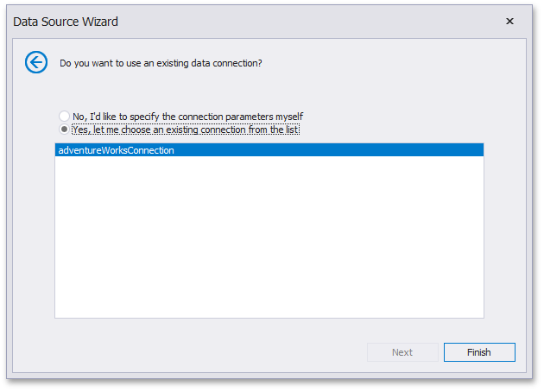Click the 'No, I'd like to specify' label text

pyautogui.click(x=187, y=117)
